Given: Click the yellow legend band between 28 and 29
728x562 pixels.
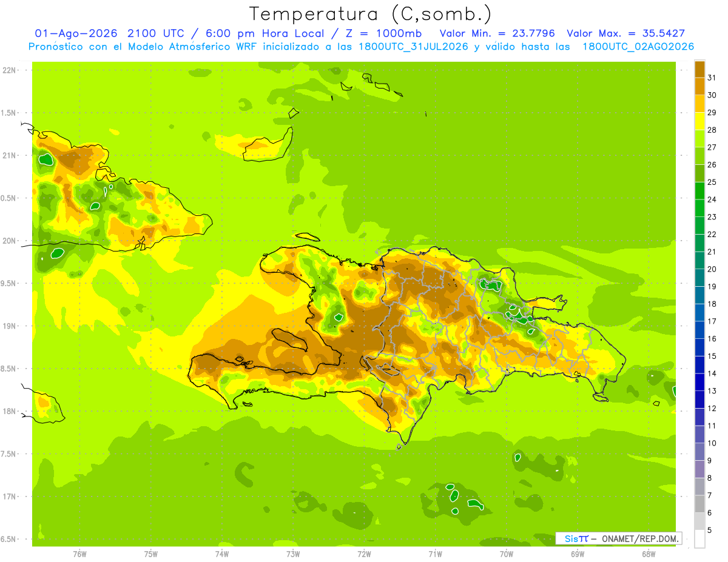Looking at the screenshot, I should [699, 121].
